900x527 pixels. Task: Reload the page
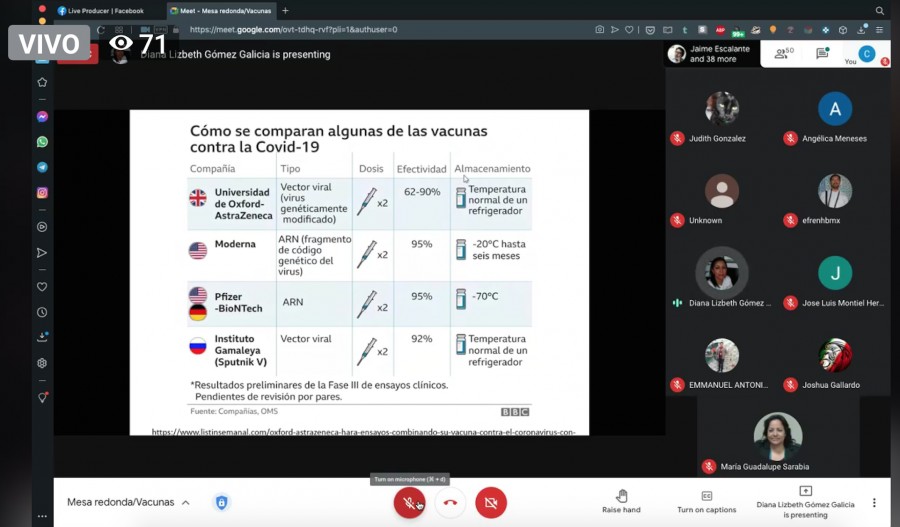click(x=100, y=29)
